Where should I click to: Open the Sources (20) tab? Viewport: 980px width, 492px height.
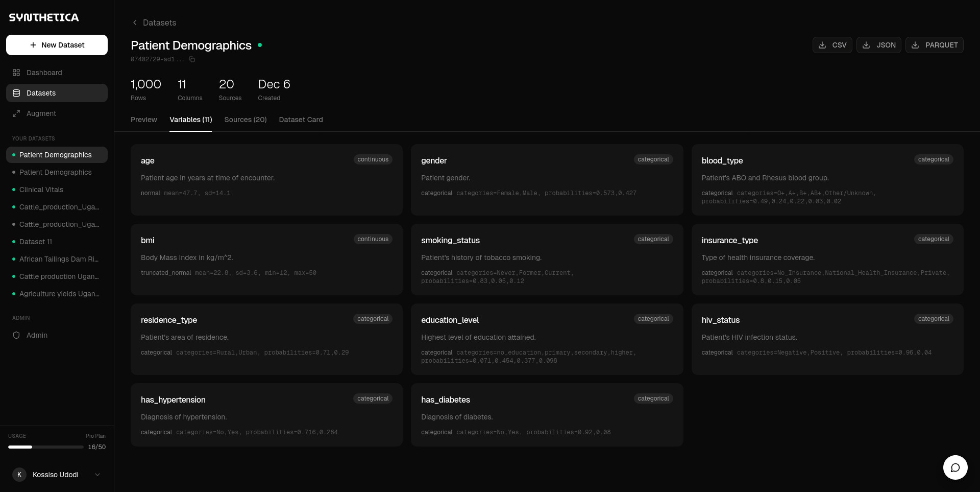(x=246, y=120)
